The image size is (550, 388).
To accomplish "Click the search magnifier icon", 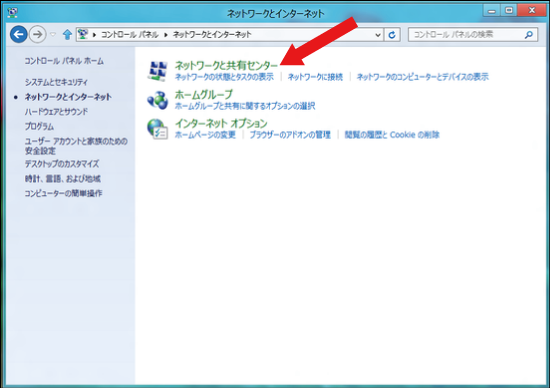I will 529,34.
